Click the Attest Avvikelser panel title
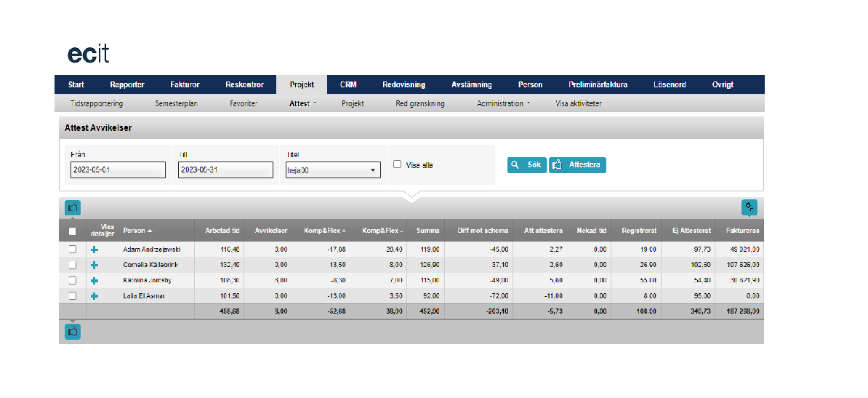This screenshot has height=398, width=868. (x=98, y=128)
